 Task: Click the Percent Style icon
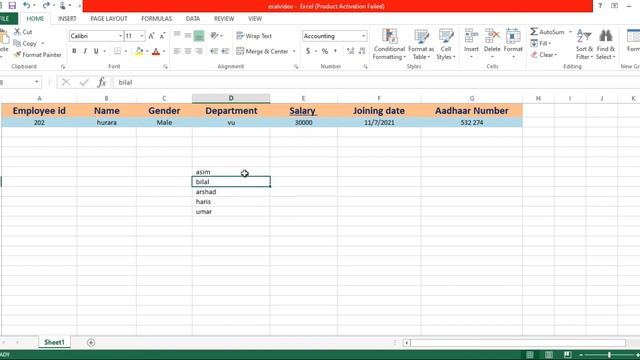pos(325,51)
